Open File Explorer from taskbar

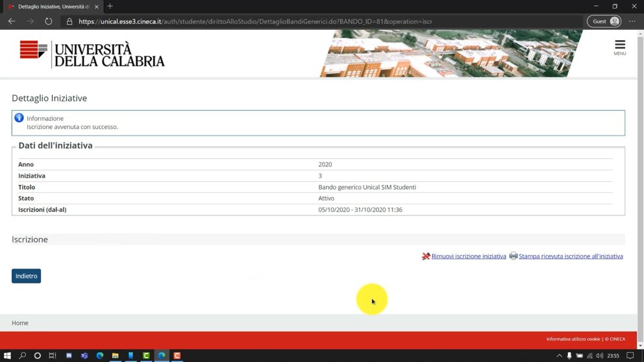(x=116, y=356)
